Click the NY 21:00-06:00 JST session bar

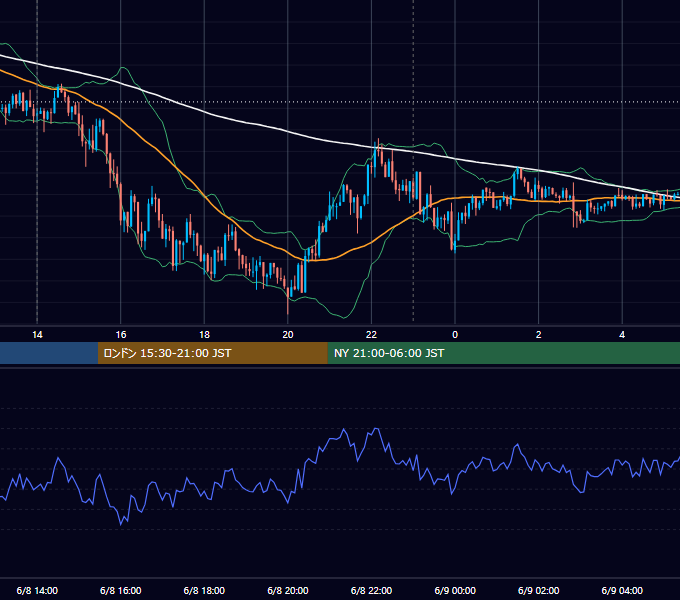(x=503, y=353)
